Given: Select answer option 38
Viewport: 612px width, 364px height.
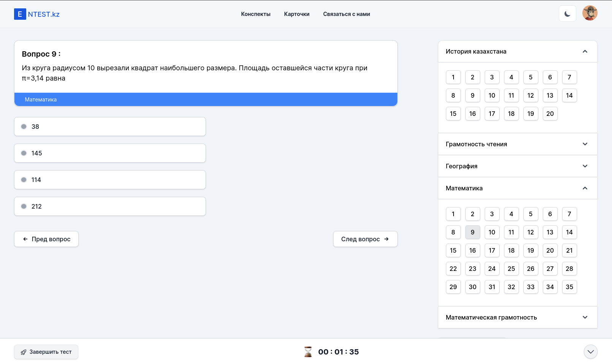Looking at the screenshot, I should point(110,127).
